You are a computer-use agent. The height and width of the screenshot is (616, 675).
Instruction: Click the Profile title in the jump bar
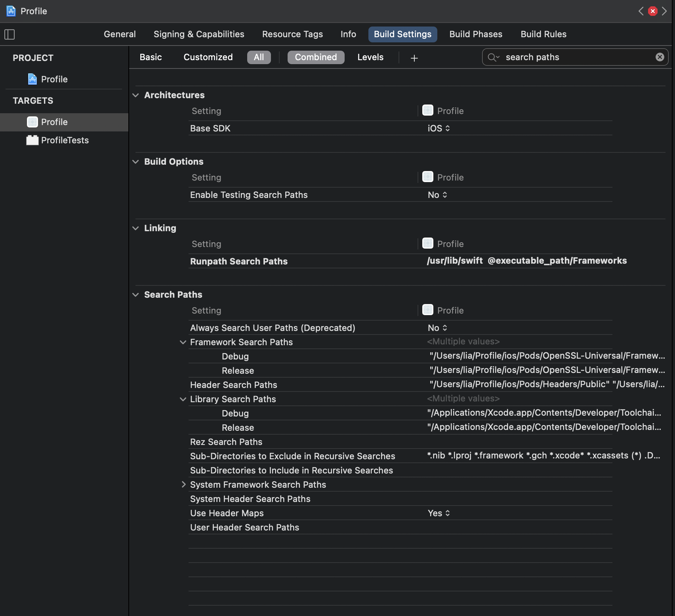(x=34, y=11)
